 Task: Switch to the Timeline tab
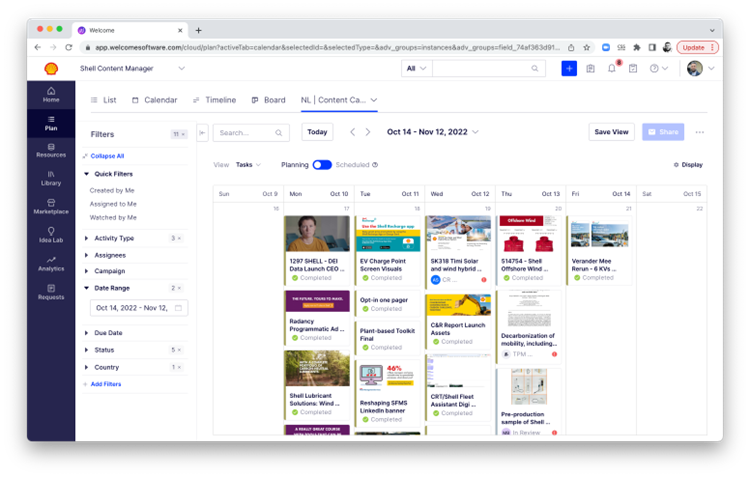(214, 100)
